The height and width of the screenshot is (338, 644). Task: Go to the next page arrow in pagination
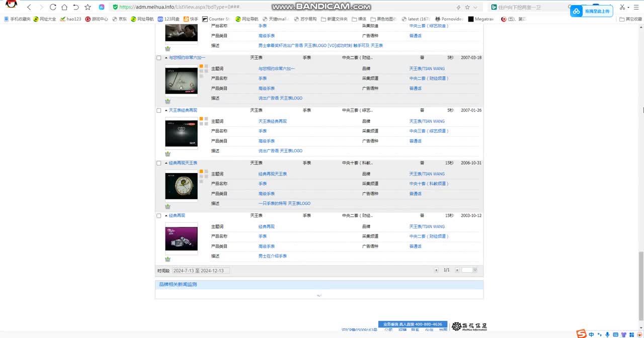pyautogui.click(x=457, y=270)
